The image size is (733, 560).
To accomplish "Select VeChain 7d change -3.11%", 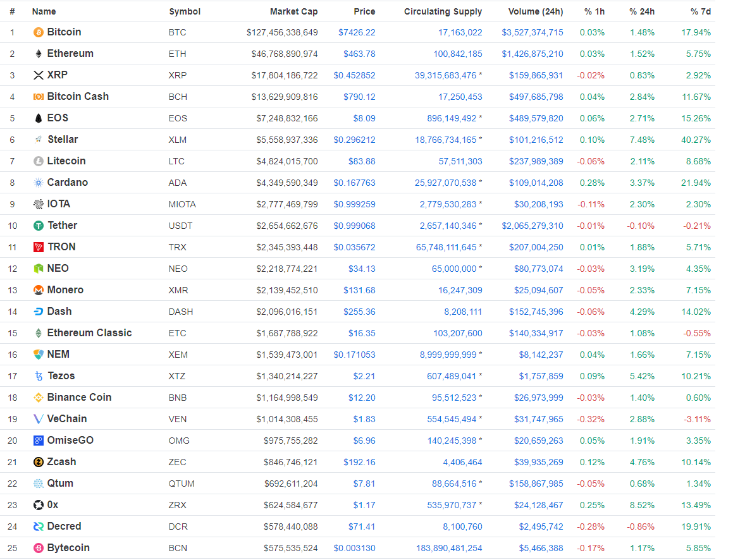I will click(x=698, y=420).
